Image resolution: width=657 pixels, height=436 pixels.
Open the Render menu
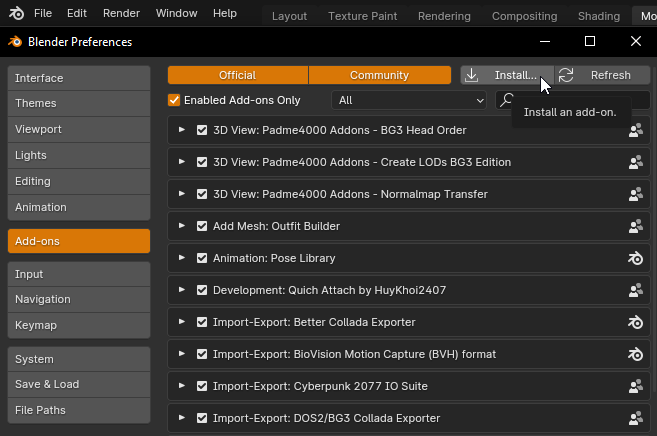(x=121, y=14)
